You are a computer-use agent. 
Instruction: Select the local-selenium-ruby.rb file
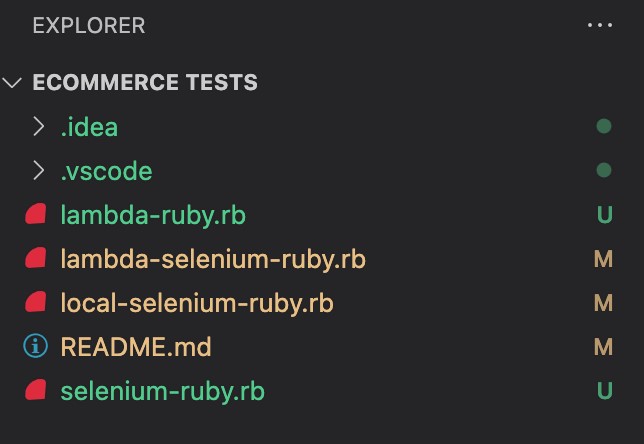point(197,303)
